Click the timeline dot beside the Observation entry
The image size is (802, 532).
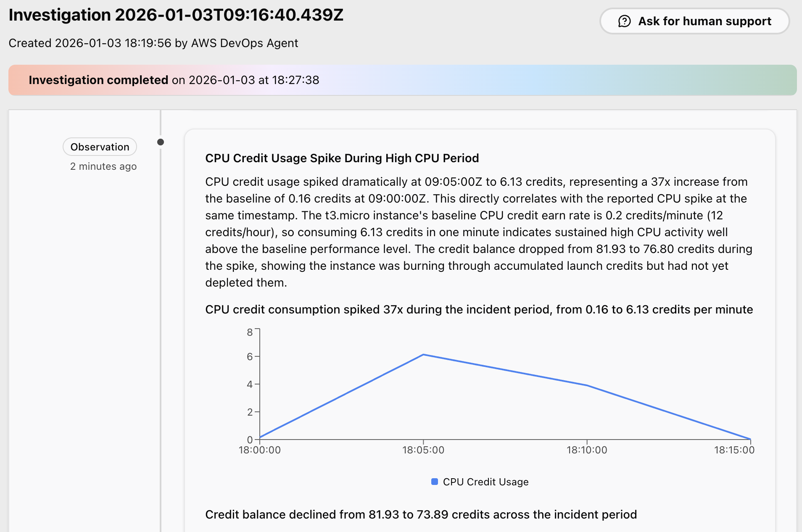tap(161, 142)
